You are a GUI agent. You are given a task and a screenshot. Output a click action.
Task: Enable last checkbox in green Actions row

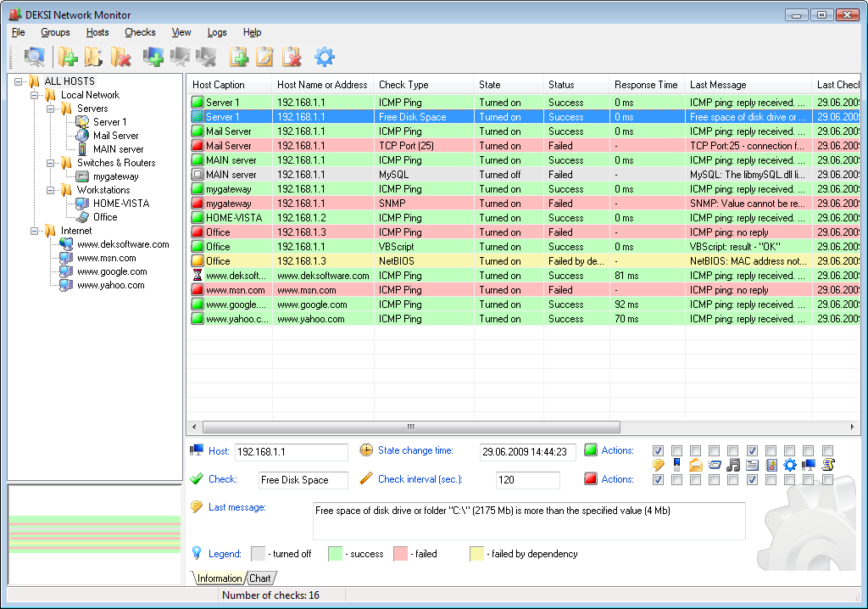[827, 450]
